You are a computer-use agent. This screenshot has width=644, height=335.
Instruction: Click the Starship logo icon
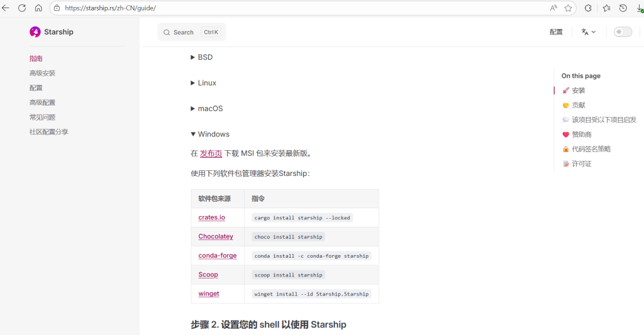(x=35, y=32)
